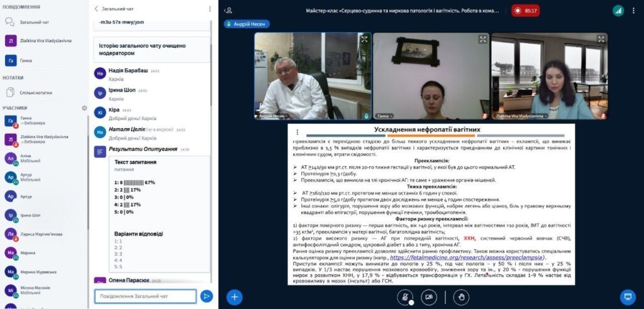Click the back arrow beside Загальний чат header
644x309 pixels.
point(96,9)
